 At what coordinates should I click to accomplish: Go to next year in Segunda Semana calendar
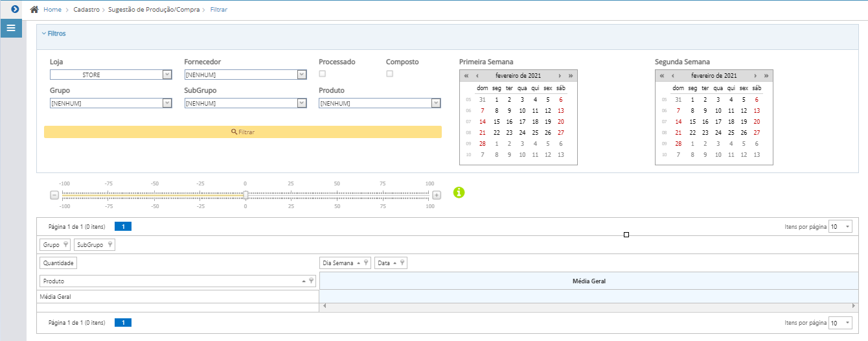(766, 76)
